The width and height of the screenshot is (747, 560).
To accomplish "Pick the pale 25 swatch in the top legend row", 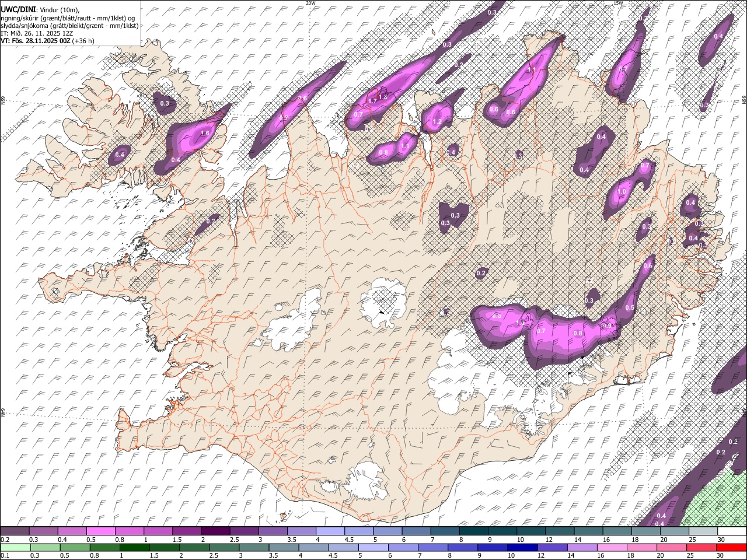I will click(x=703, y=531).
